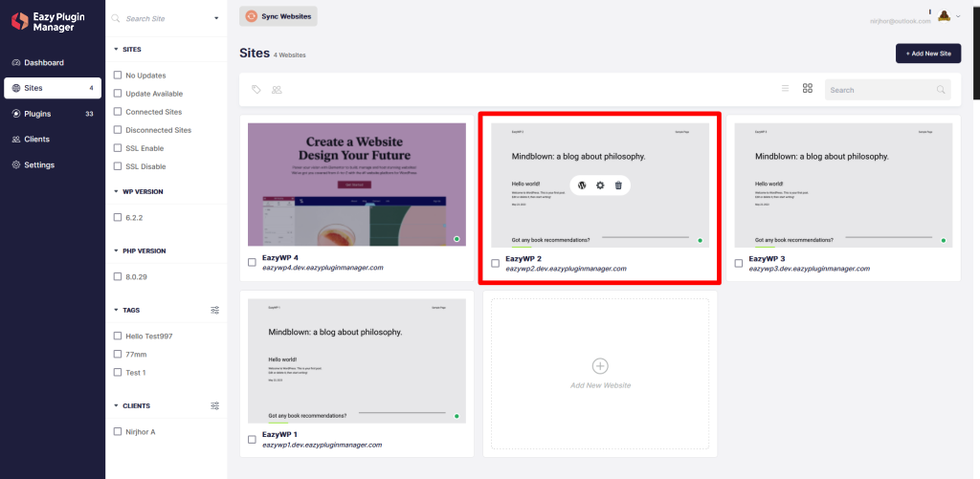Click the user avatar icon
Viewport: 980px width, 479px height.
click(945, 15)
